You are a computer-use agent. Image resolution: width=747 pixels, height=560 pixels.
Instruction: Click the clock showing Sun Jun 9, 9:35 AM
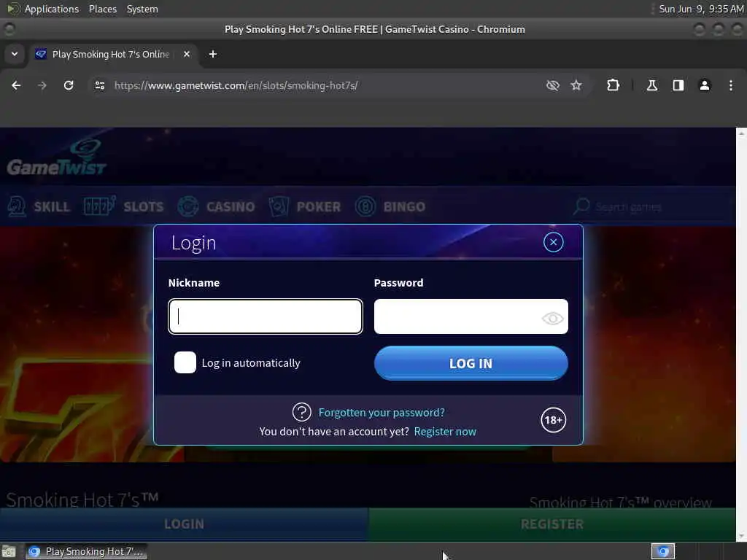701,9
